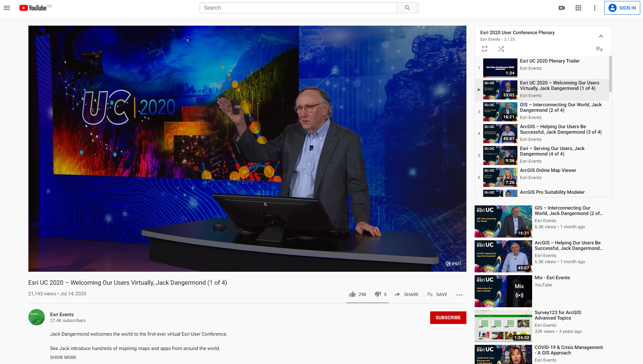643x364 pixels.
Task: Open the hamburger guide menu
Action: pyautogui.click(x=7, y=8)
